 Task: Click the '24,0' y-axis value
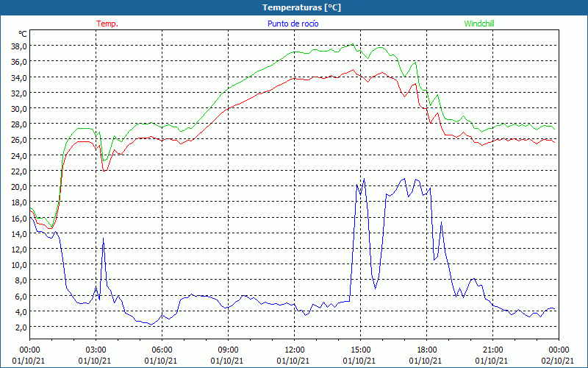(20, 155)
